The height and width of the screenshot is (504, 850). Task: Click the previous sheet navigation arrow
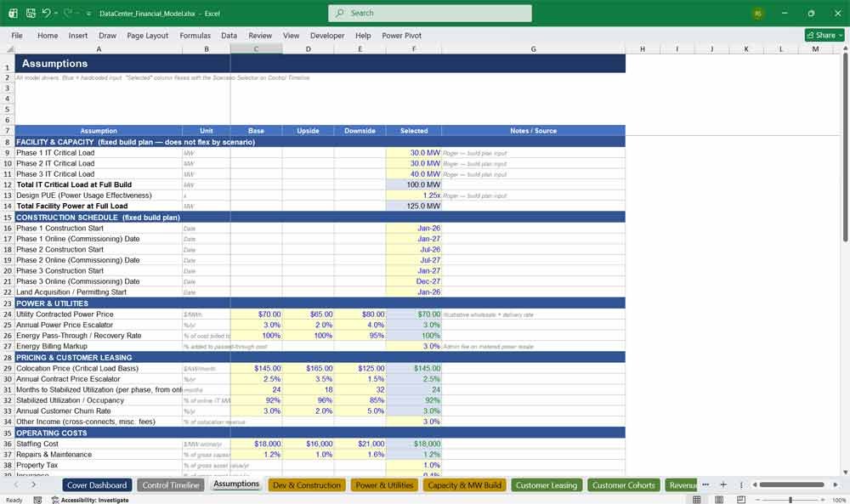16,484
